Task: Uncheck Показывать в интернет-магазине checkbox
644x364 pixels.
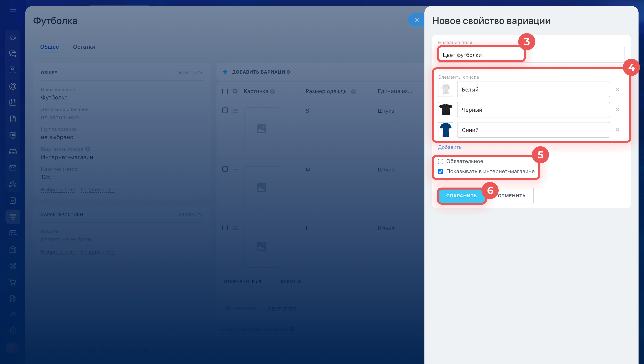Action: 440,171
